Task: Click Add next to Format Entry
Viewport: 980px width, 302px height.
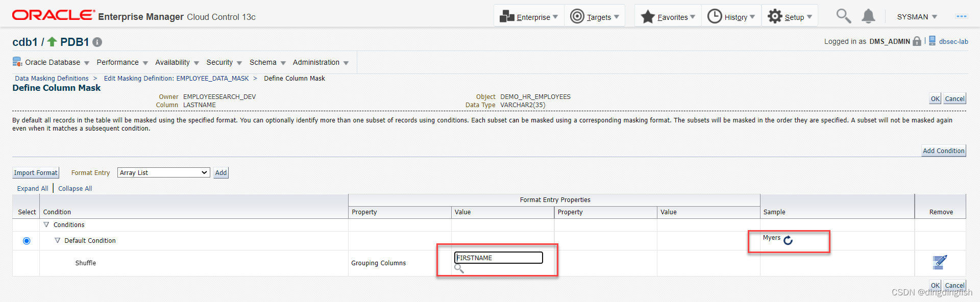Action: (221, 173)
